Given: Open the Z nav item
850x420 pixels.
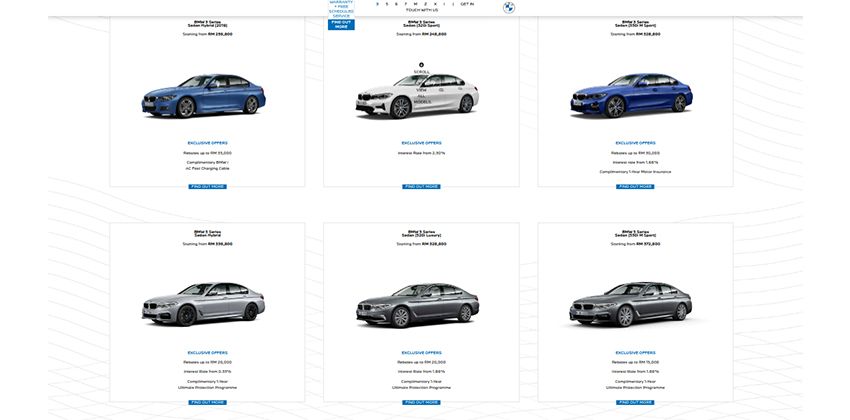Looking at the screenshot, I should 426,4.
